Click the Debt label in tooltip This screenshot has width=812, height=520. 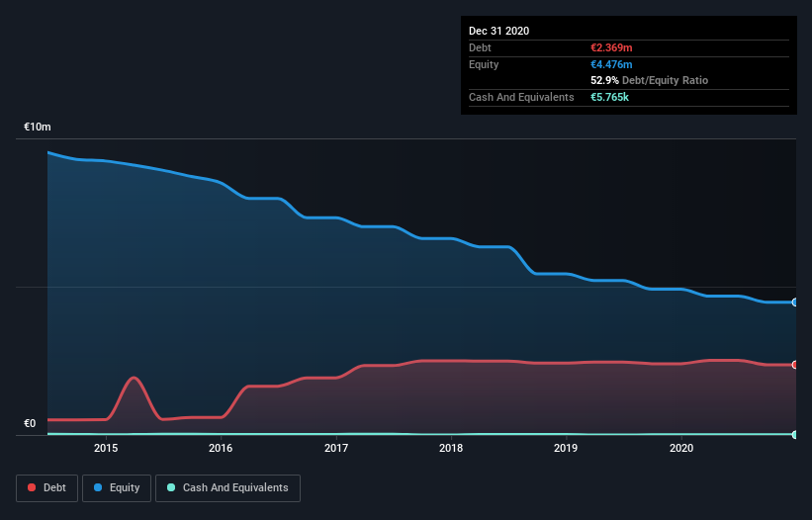point(480,47)
